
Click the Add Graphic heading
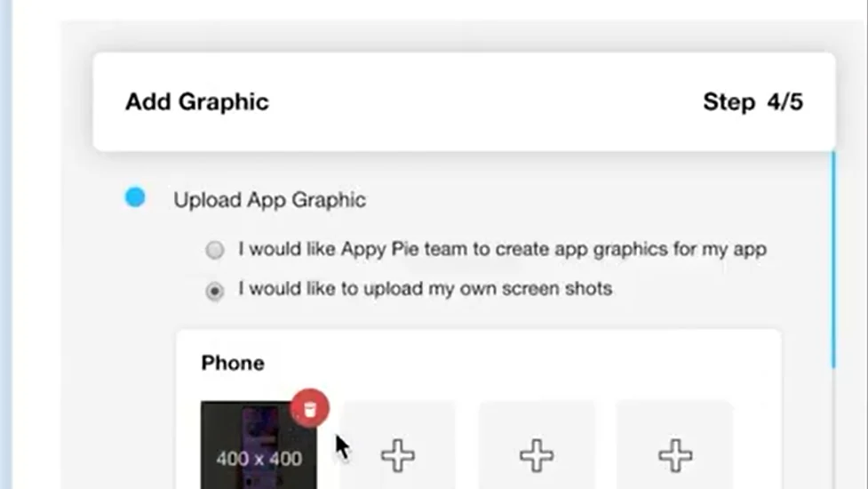point(197,102)
